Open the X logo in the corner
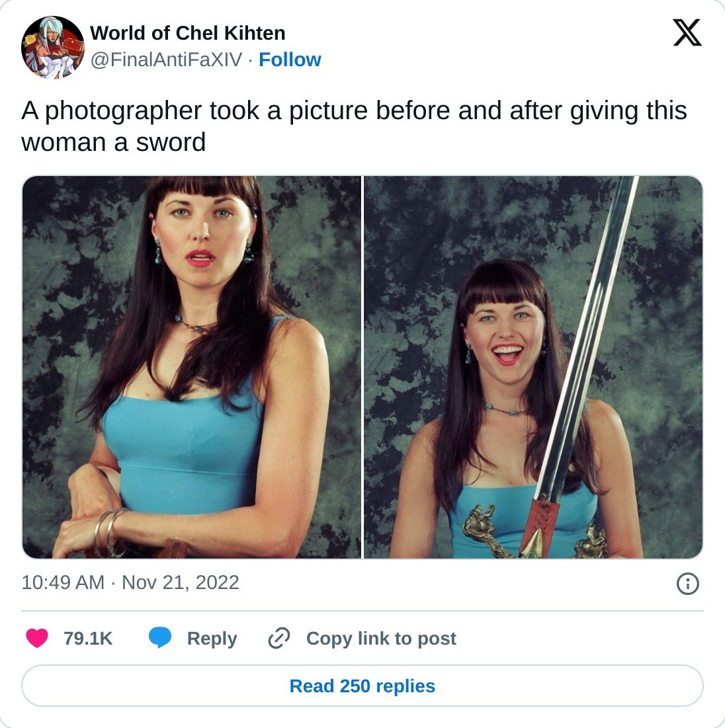This screenshot has height=728, width=725. click(687, 32)
